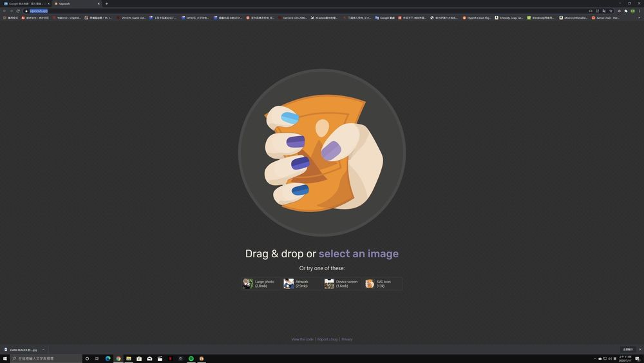The height and width of the screenshot is (363, 644).
Task: Open Microsoft Store from the taskbar
Action: (139, 358)
